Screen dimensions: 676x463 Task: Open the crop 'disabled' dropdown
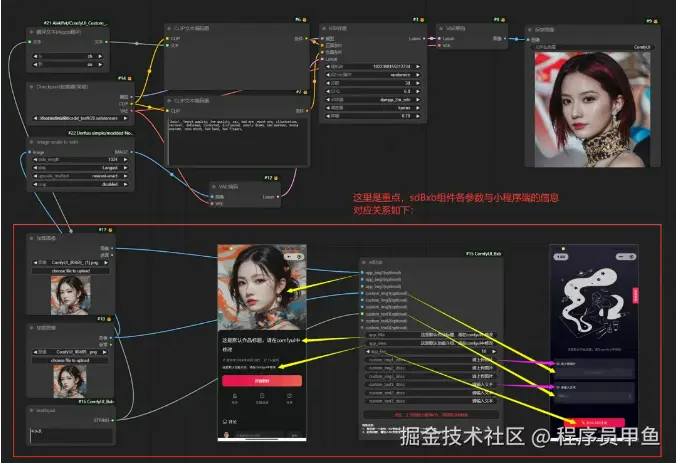(x=80, y=184)
